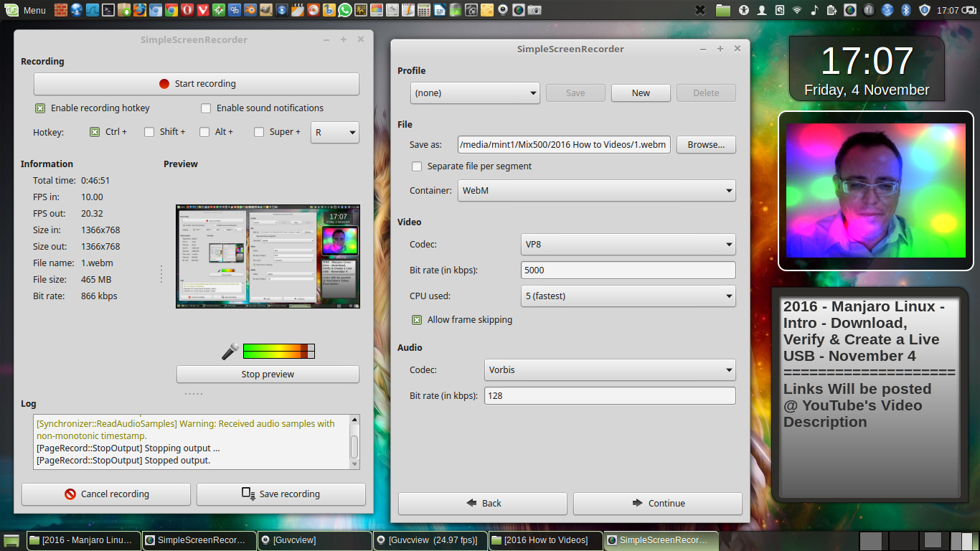Click the webcam video feed widget
Image resolution: width=980 pixels, height=551 pixels.
pos(875,191)
